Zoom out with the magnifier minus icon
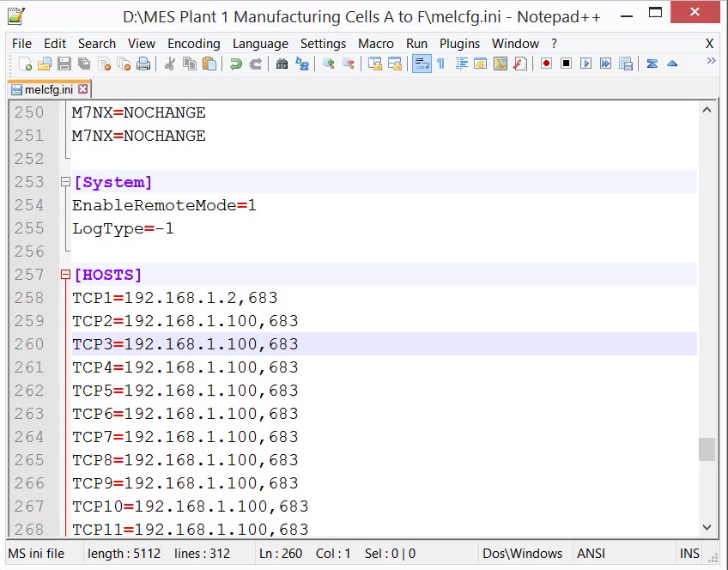This screenshot has height=570, width=728. tap(349, 64)
